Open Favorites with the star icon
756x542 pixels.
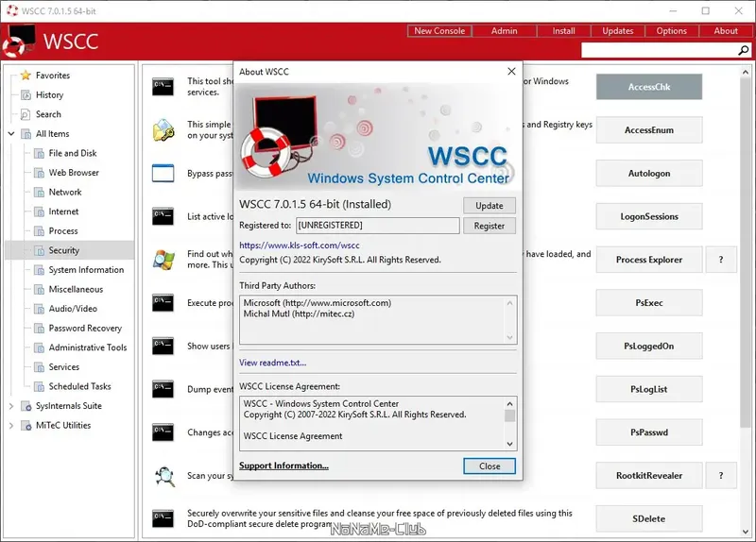(26, 76)
